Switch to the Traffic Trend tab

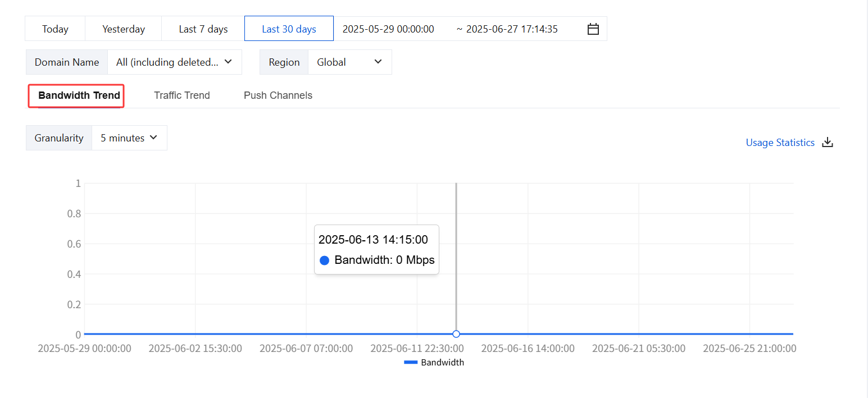pyautogui.click(x=182, y=95)
